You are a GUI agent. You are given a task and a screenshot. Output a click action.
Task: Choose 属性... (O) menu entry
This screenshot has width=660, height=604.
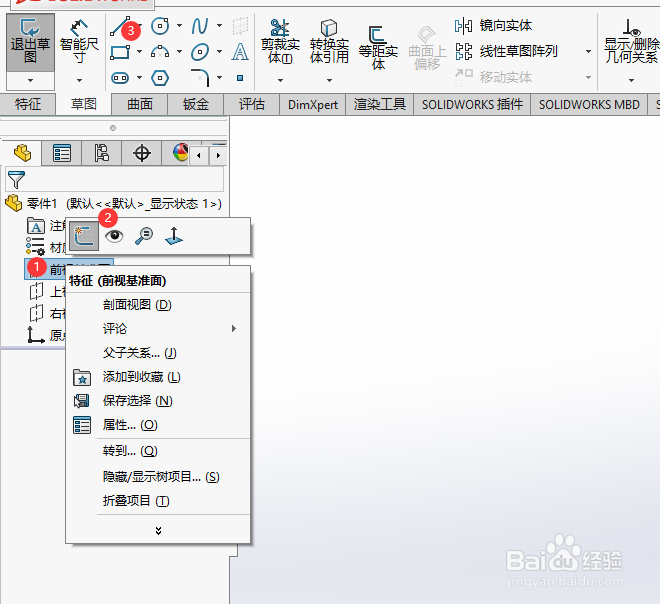click(158, 425)
